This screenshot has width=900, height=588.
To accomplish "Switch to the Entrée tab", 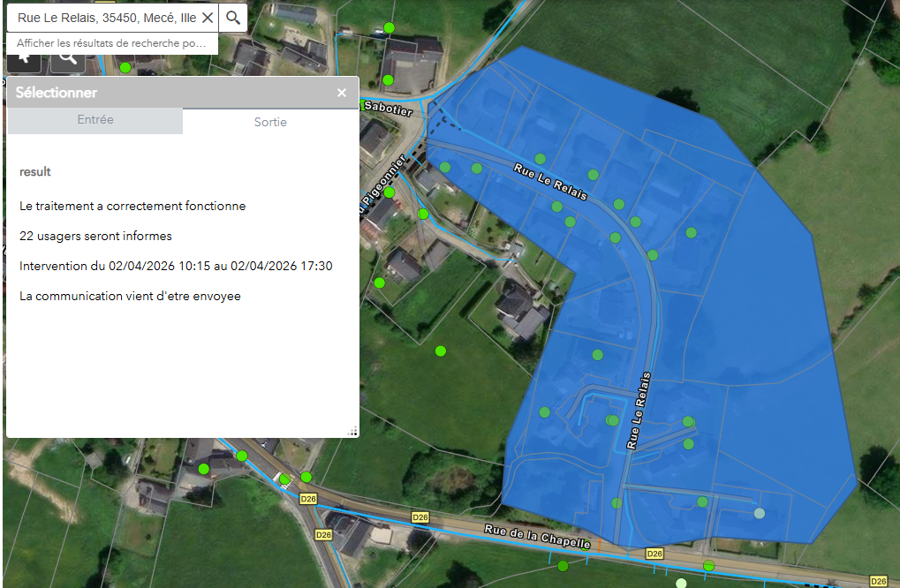I will click(x=95, y=120).
